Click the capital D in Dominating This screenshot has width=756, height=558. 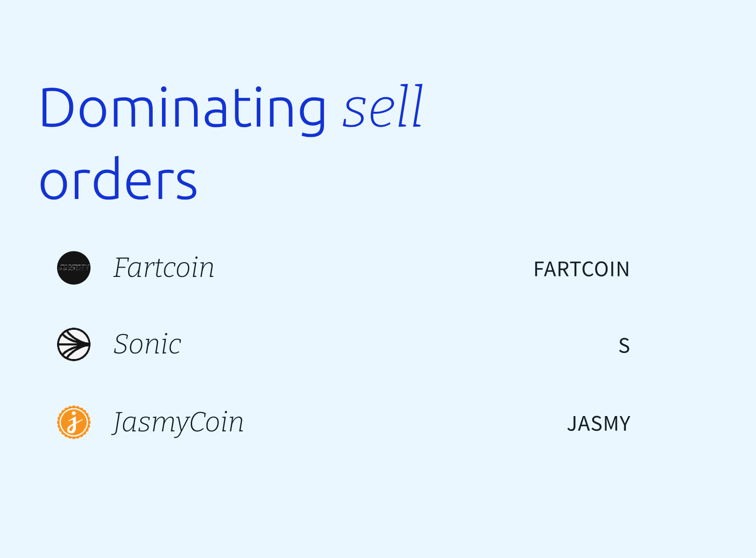(x=58, y=107)
